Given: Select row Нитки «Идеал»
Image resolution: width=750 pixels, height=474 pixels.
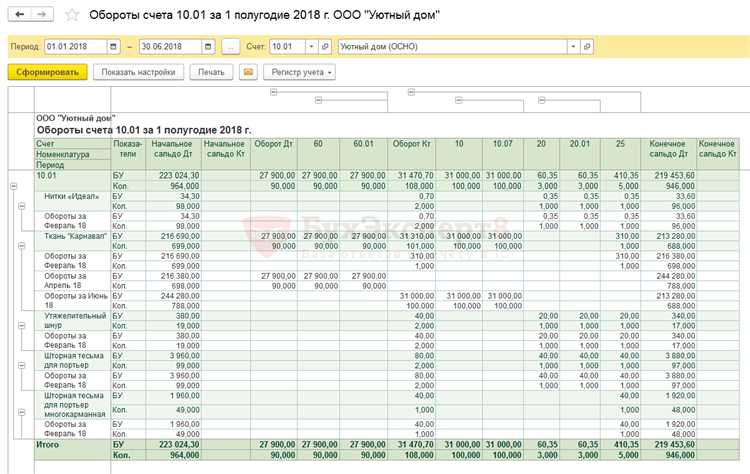Looking at the screenshot, I should pos(72,197).
